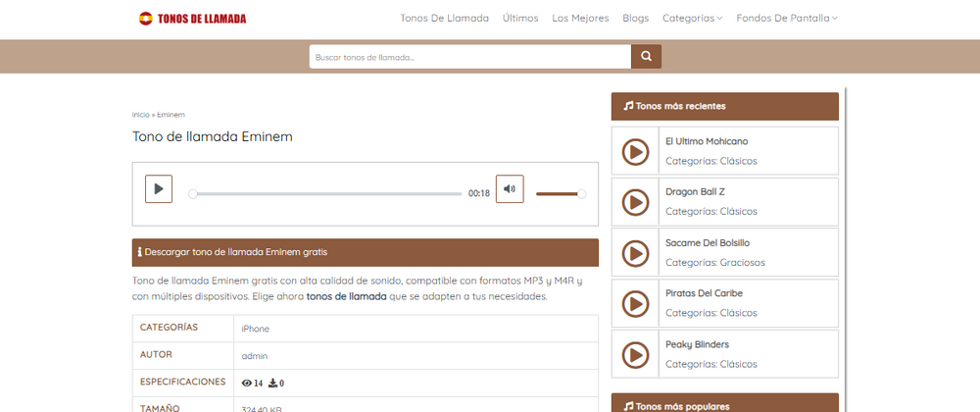
Task: Click the download count icon in specifications
Action: click(x=272, y=384)
